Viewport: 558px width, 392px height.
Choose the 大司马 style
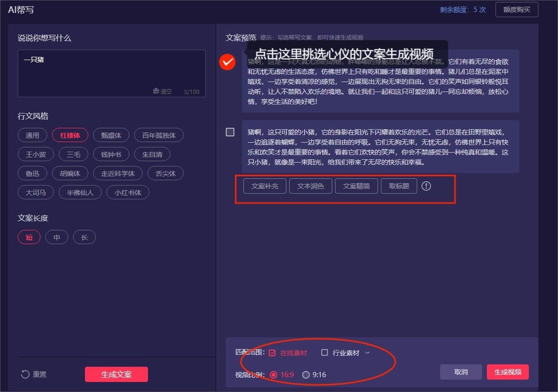[36, 192]
